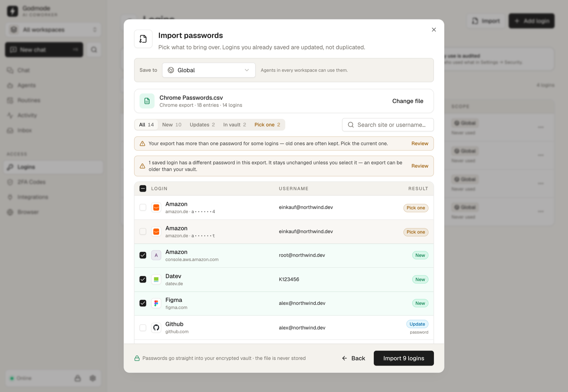Click the Update badge on Github row
Screen dimensions: 568x392
tap(417, 324)
